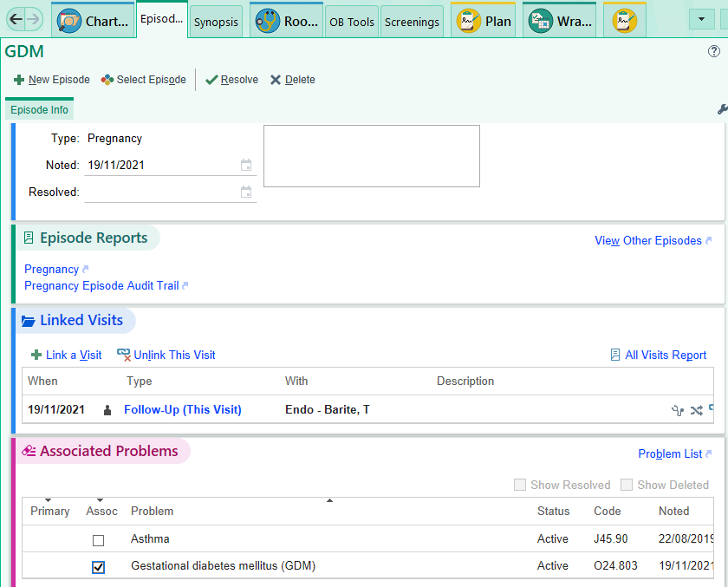The image size is (728, 587).
Task: Click the Linked Visits folder icon
Action: click(29, 321)
